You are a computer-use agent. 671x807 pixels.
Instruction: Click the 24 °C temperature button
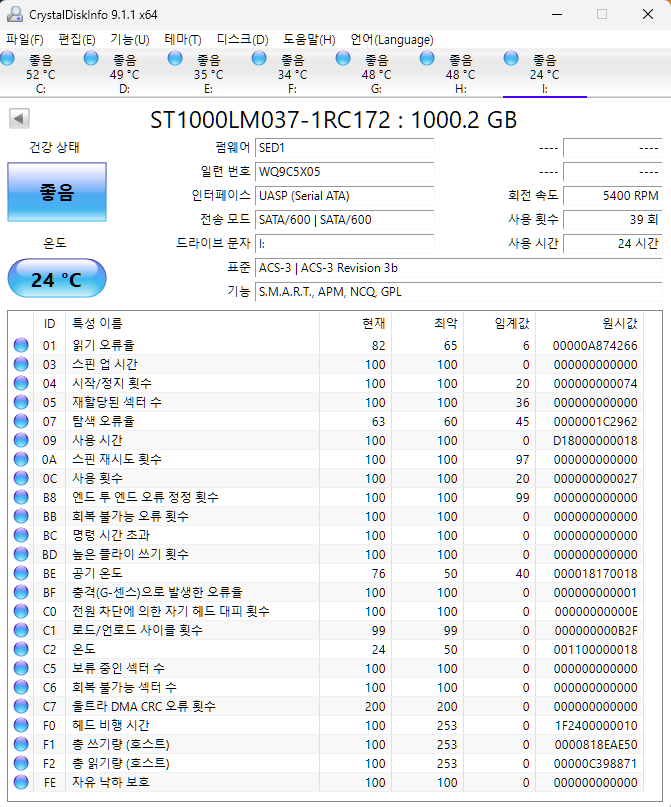57,279
